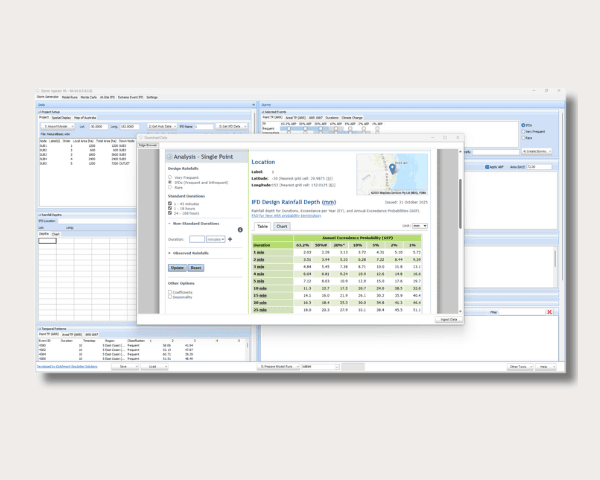Tick the Seasonality checkbox
Viewport: 600px width, 480px height.
[x=171, y=297]
